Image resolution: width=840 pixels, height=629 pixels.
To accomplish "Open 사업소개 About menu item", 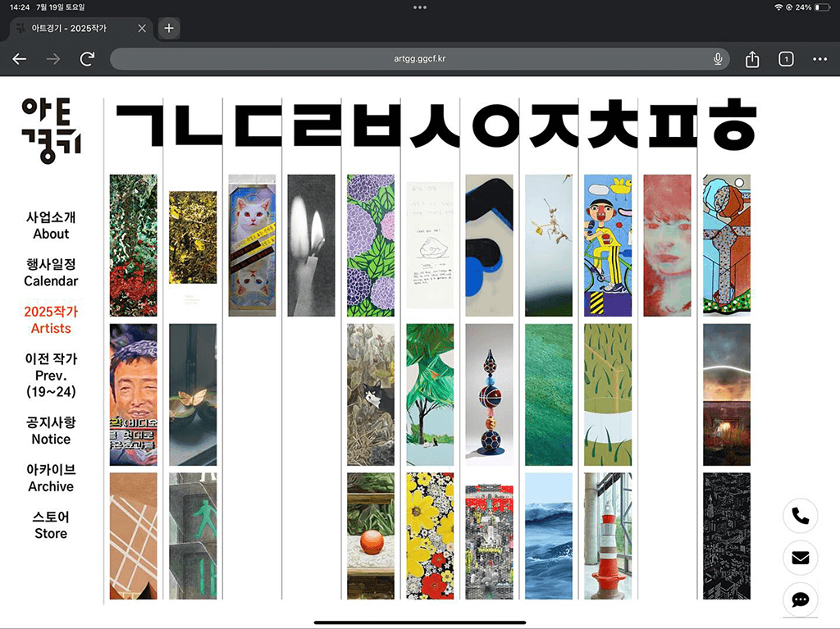I will [51, 226].
